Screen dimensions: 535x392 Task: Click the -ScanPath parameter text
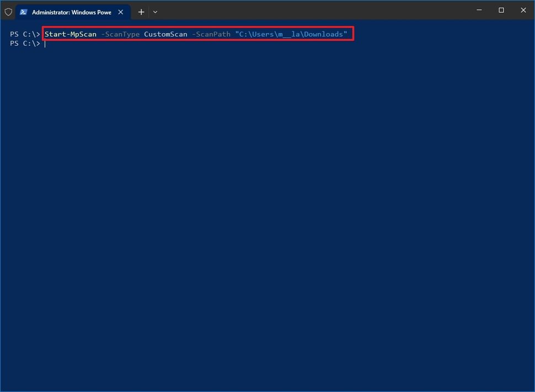(x=211, y=34)
